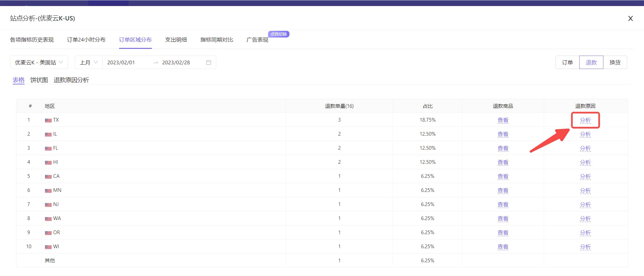Open 退款原因分析 view
Image resolution: width=644 pixels, height=276 pixels.
click(71, 80)
